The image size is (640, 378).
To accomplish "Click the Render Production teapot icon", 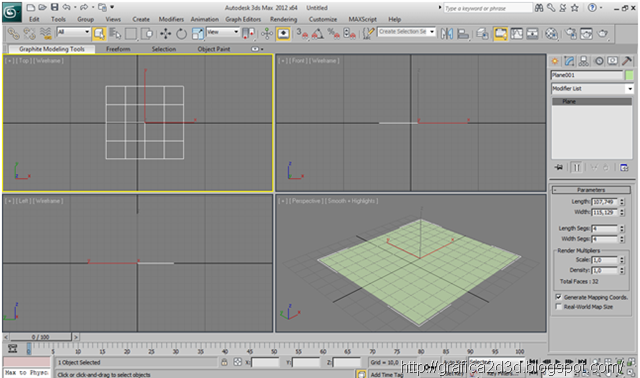I will point(603,33).
